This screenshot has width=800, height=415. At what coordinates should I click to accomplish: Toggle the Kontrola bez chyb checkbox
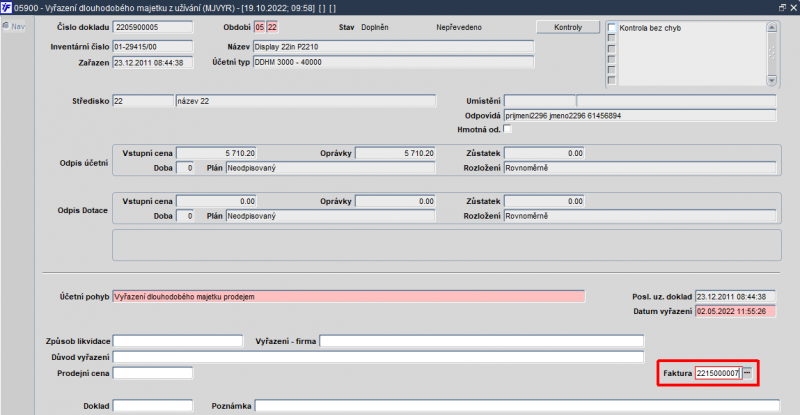[612, 28]
